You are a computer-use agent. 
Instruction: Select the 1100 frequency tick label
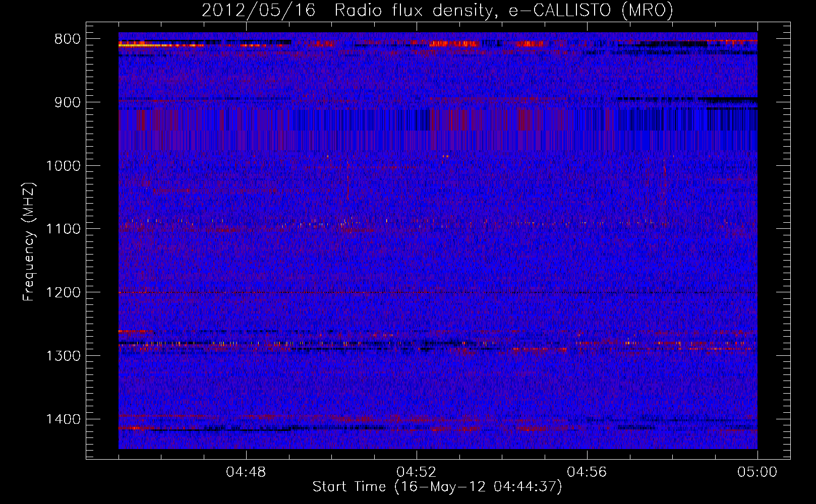[63, 229]
